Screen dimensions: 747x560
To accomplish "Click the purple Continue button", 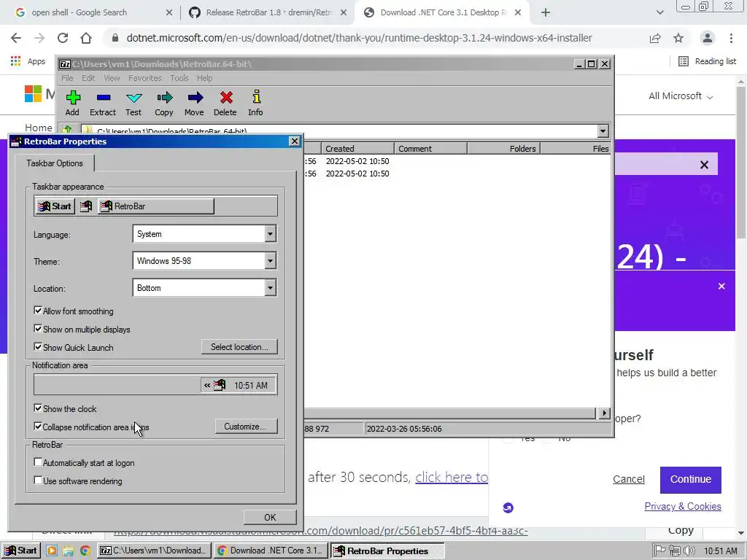I will 691,480.
